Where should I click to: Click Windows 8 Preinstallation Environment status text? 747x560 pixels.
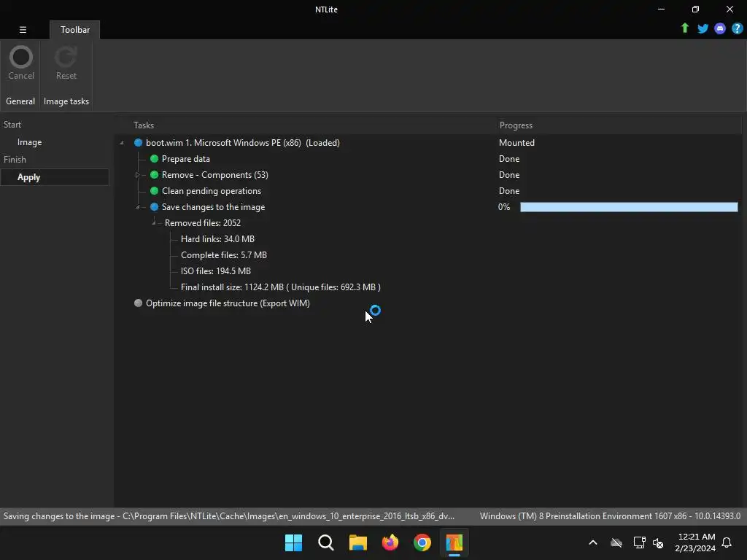pos(611,516)
